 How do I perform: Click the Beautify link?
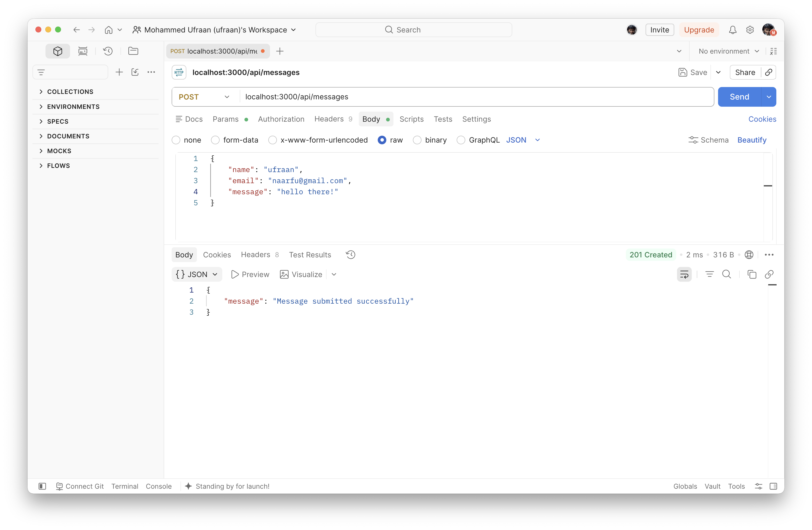click(752, 140)
